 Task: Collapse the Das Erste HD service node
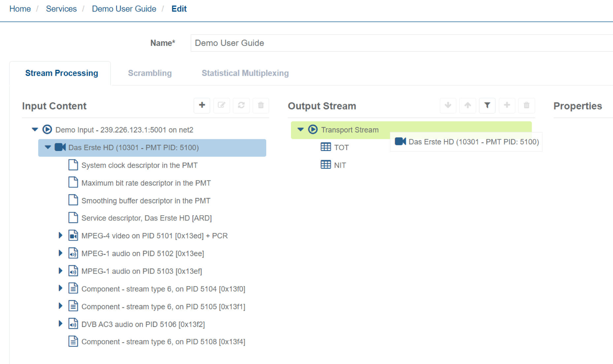48,147
